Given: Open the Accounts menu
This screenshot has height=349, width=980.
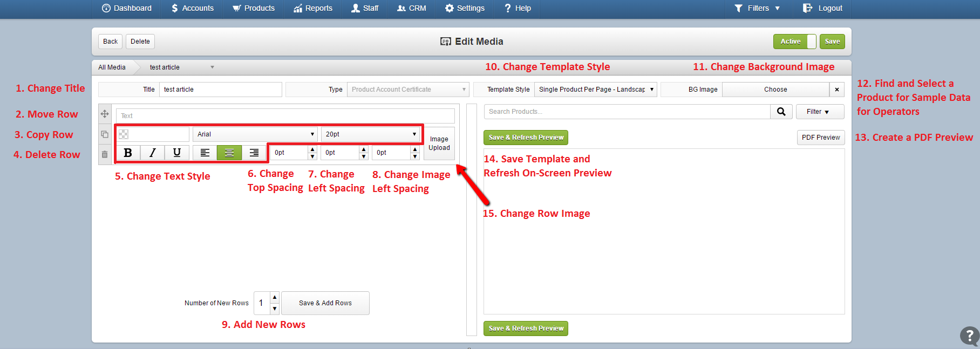Looking at the screenshot, I should [x=193, y=8].
